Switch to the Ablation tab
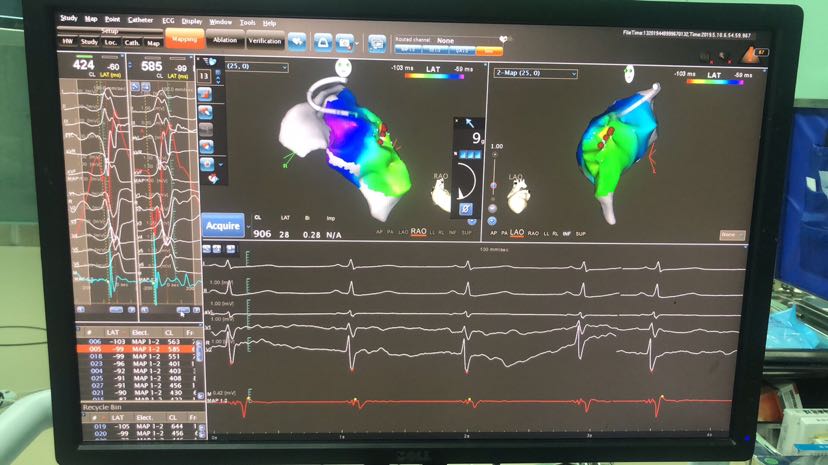 click(225, 40)
